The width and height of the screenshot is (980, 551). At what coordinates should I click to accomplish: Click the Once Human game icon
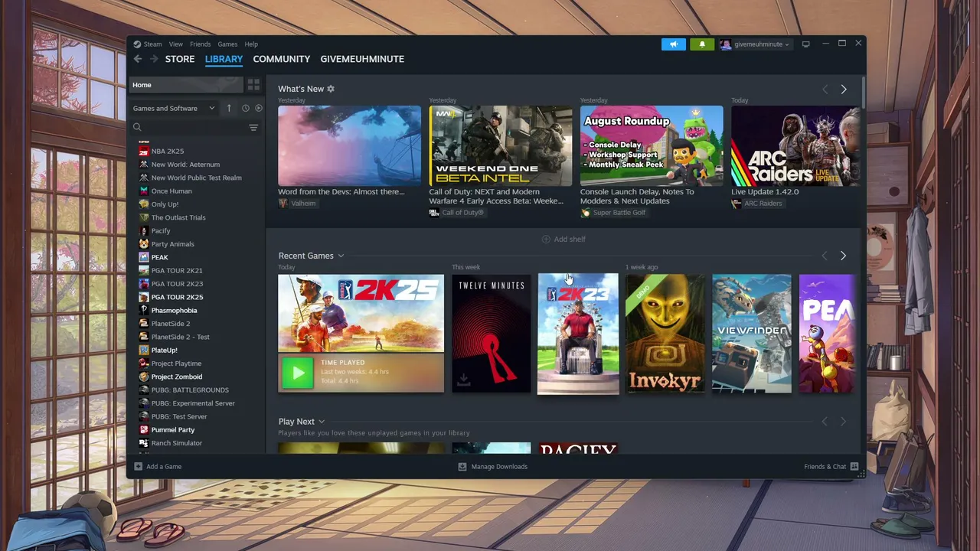[x=143, y=191]
